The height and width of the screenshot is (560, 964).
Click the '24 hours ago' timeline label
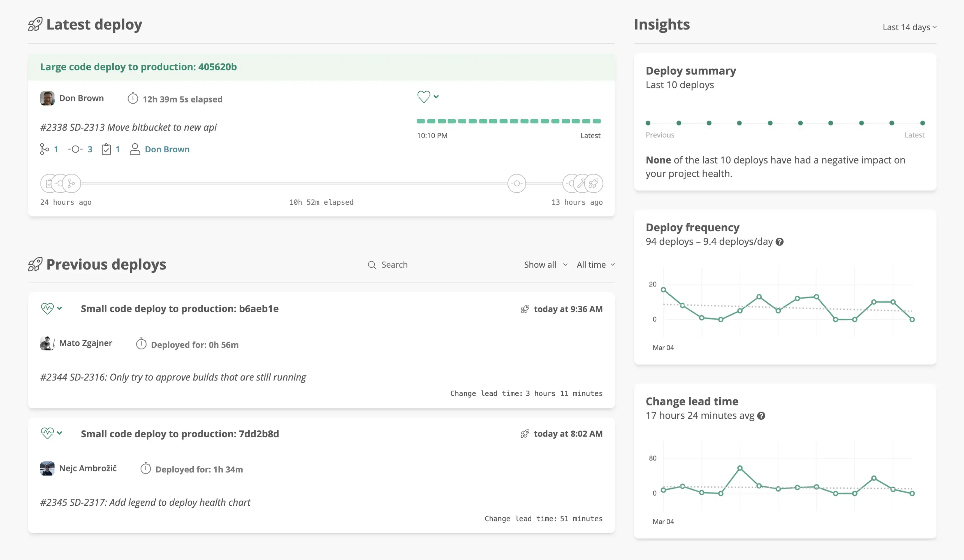point(66,202)
